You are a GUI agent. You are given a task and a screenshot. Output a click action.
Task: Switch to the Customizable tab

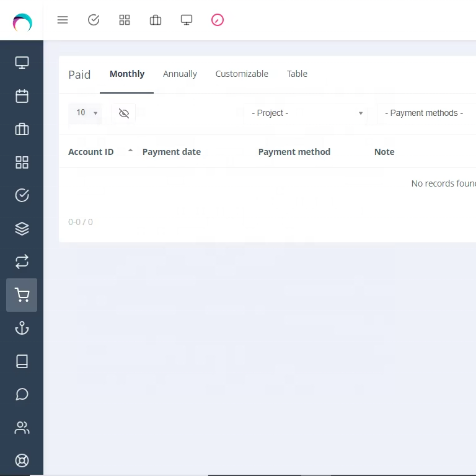pyautogui.click(x=242, y=74)
